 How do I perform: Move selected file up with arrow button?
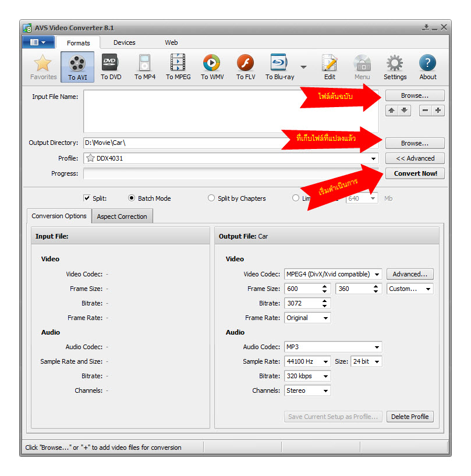pyautogui.click(x=392, y=111)
